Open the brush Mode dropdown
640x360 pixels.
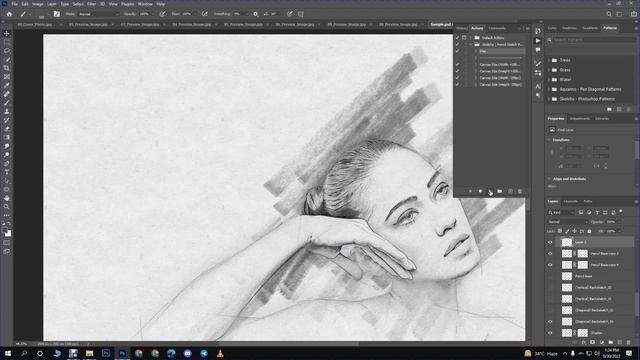click(98, 14)
